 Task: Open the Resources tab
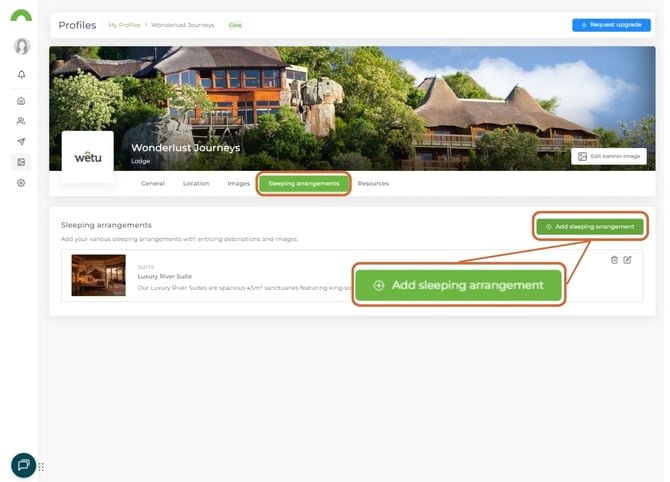point(373,184)
